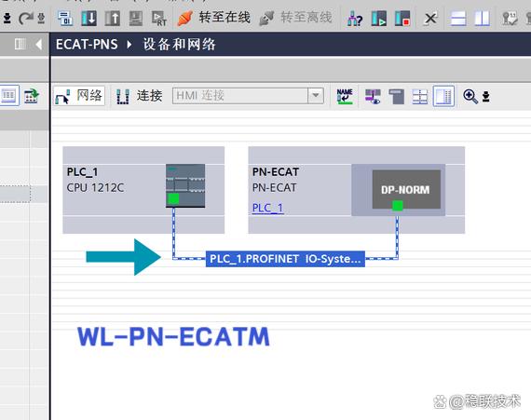Screen dimensions: 531x420
Task: Click ECAT-PNS in the breadcrumb
Action: pyautogui.click(x=87, y=45)
